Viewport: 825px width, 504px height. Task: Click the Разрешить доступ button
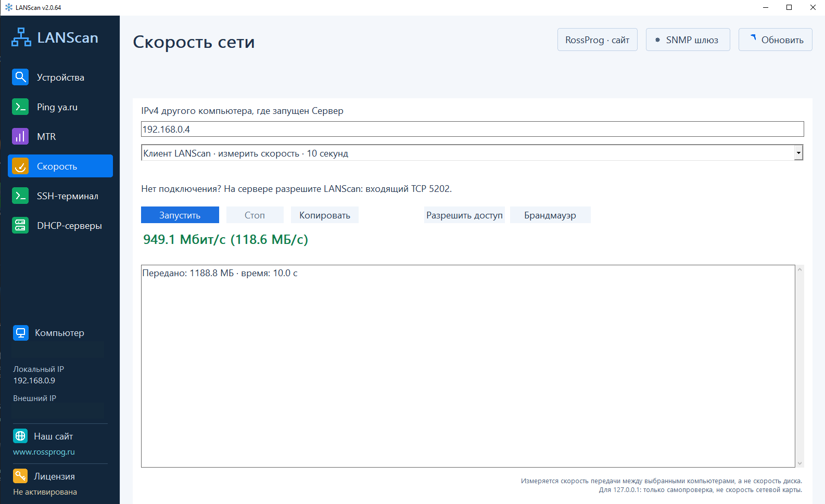(x=464, y=215)
